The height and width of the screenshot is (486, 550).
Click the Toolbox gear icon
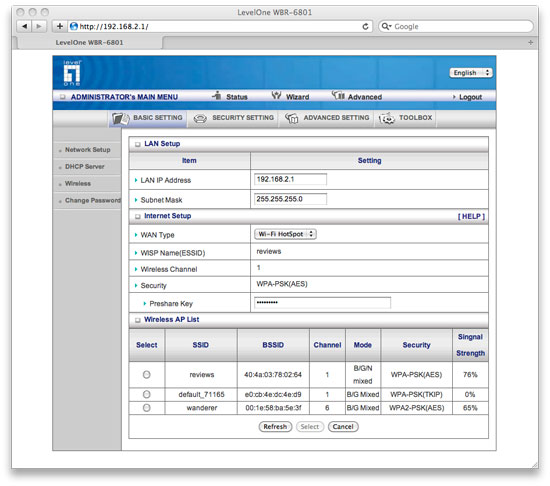tap(387, 119)
